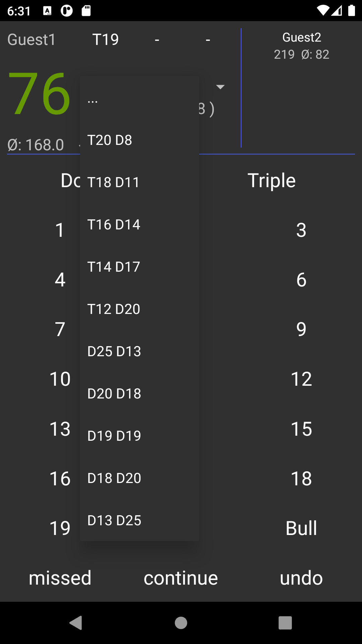The image size is (362, 644).
Task: Expand the checkout suggestions dropdown arrow
Action: click(x=220, y=87)
